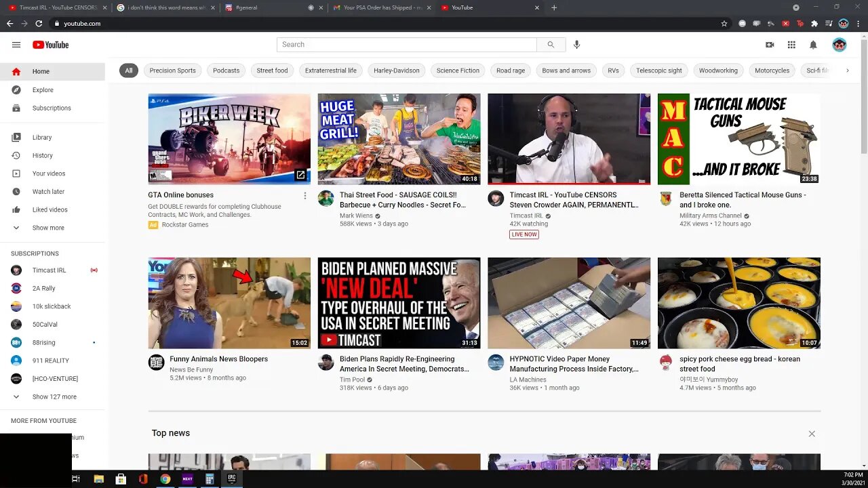Open Subscriptions in the sidebar
868x488 pixels.
click(x=53, y=108)
